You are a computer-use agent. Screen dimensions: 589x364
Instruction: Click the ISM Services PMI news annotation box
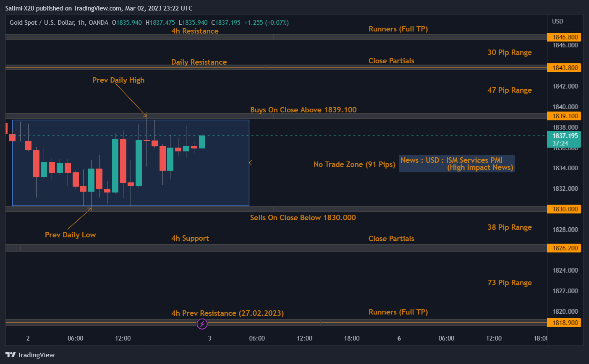(456, 164)
